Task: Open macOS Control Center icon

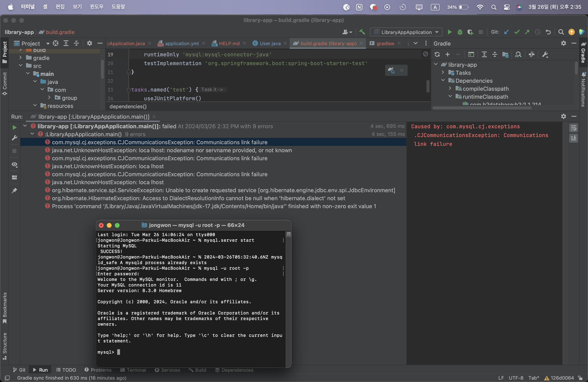Action: pyautogui.click(x=506, y=7)
